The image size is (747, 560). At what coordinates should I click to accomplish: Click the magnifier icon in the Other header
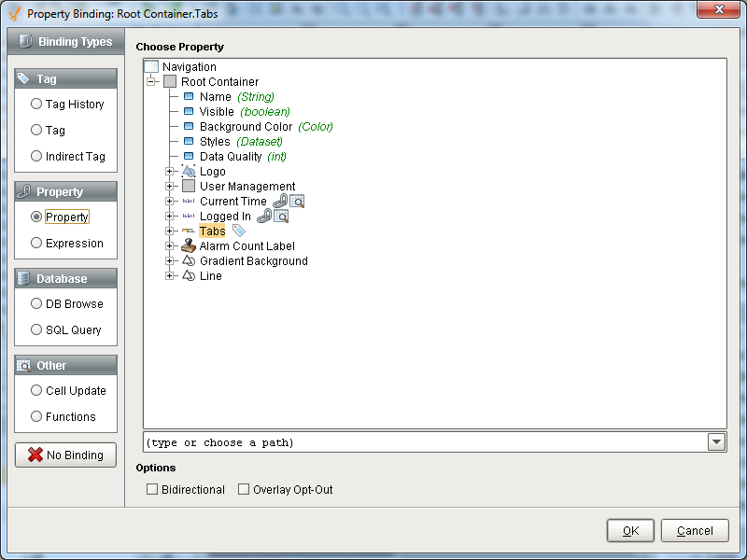(22, 364)
